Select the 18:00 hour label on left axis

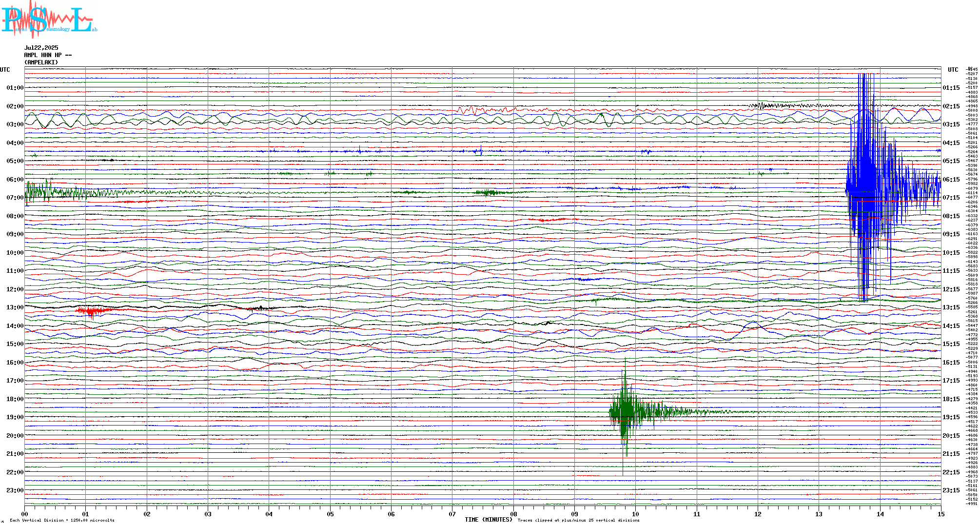[x=15, y=399]
